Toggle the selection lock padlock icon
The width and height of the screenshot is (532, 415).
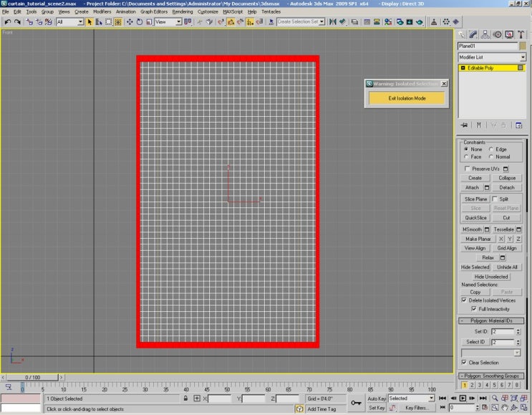coord(185,399)
